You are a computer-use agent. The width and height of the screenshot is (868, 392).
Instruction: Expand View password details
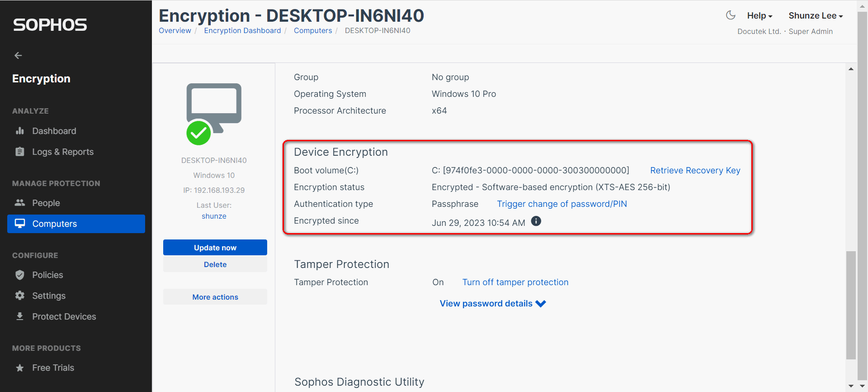492,303
